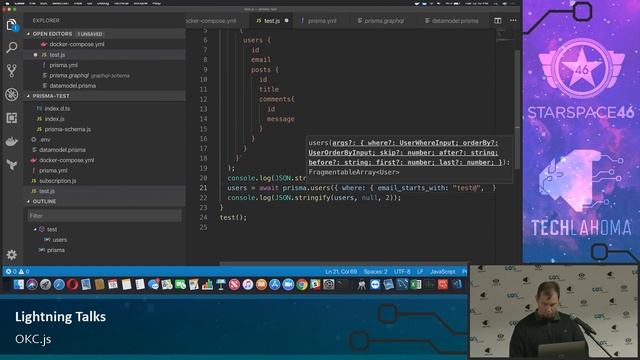Click the 1 Unsaved badge

point(90,34)
